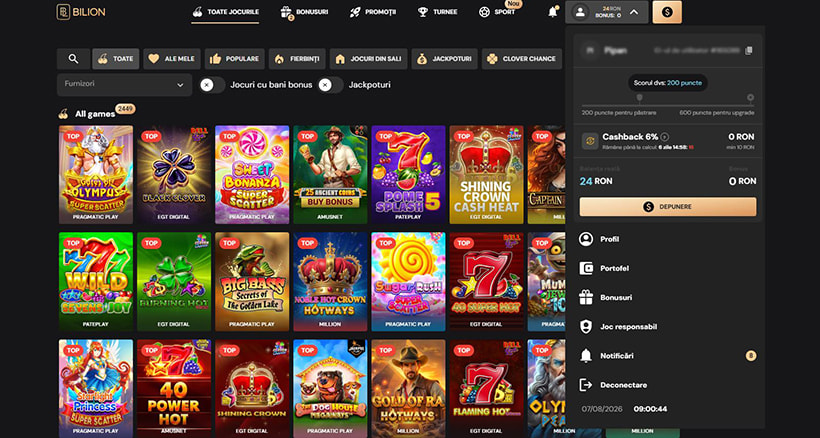This screenshot has height=438, width=820.
Task: Open Shining Crown Cash Heat game
Action: (x=486, y=175)
